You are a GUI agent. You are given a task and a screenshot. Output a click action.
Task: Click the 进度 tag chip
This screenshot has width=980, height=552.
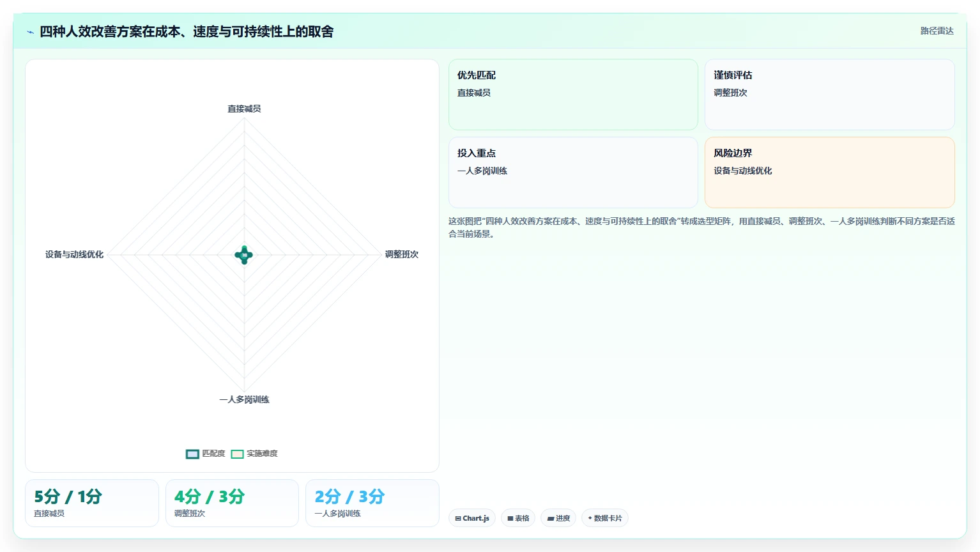point(558,518)
